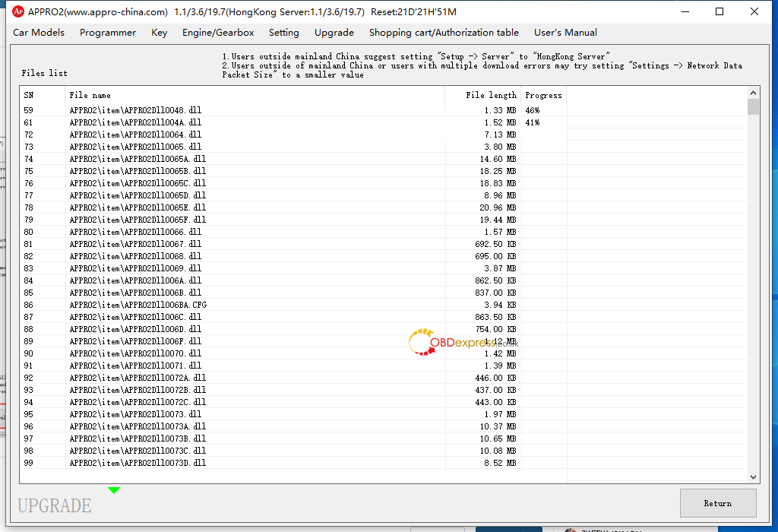Screen dimensions: 778x532
Task: Click the 41% progress value
Action: (533, 122)
